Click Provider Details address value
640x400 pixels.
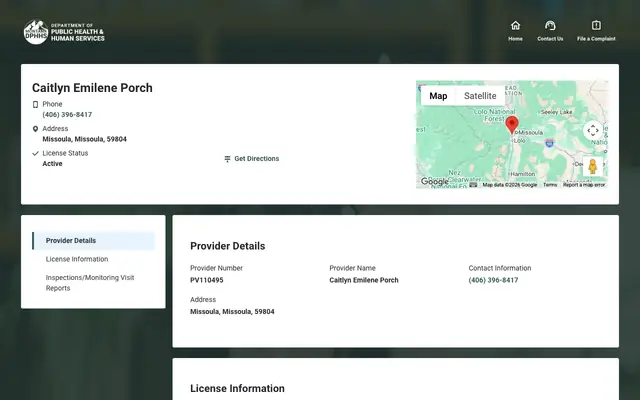tap(232, 311)
